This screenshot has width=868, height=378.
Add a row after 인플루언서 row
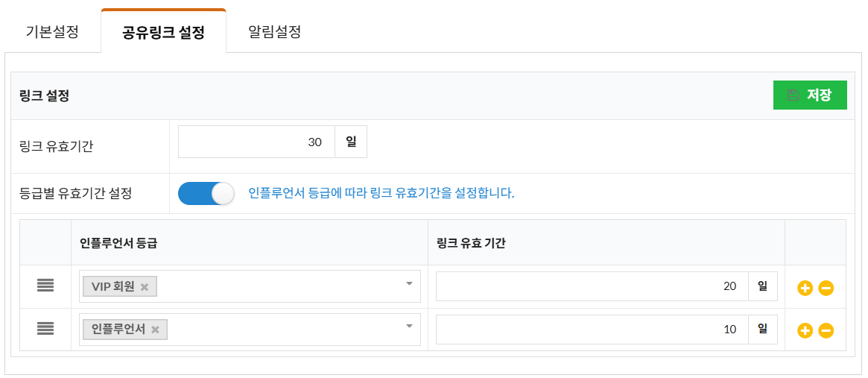(805, 330)
